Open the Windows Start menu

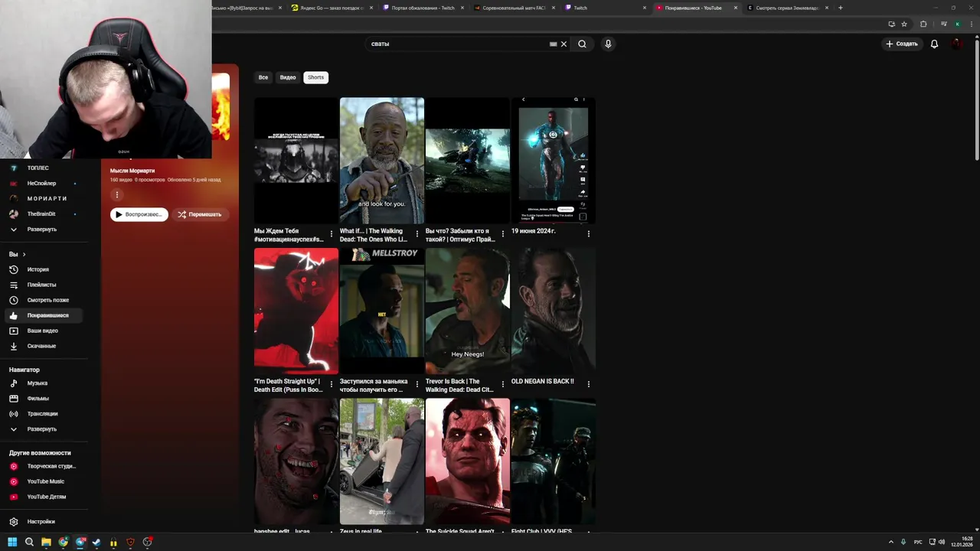(x=12, y=542)
